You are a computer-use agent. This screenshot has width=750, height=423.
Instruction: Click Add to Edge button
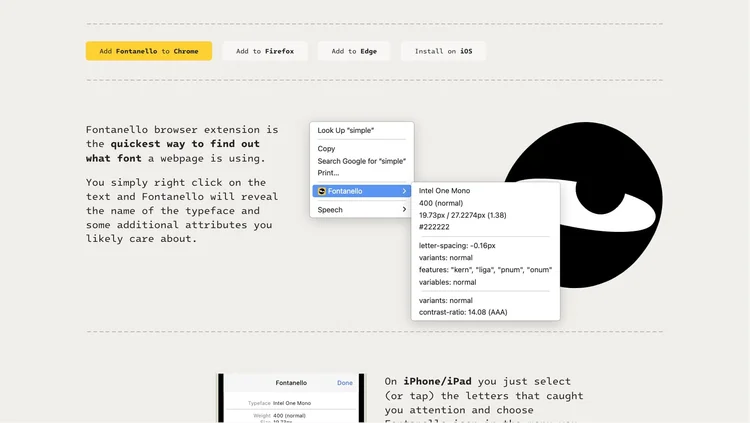tap(354, 51)
